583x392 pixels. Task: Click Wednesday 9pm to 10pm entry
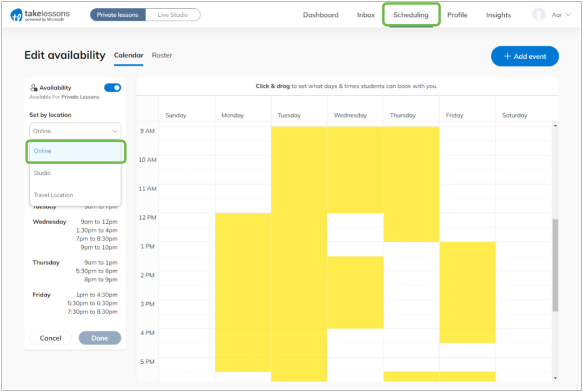[99, 247]
